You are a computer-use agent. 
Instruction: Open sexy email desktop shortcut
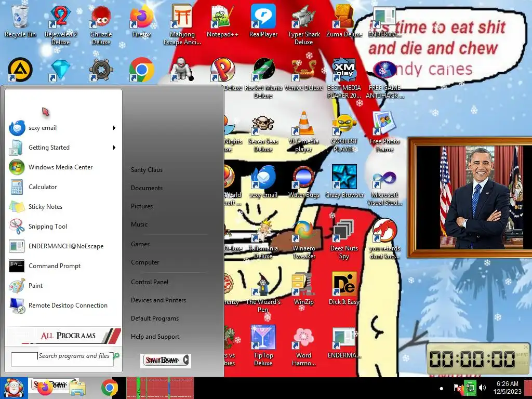coord(263,182)
